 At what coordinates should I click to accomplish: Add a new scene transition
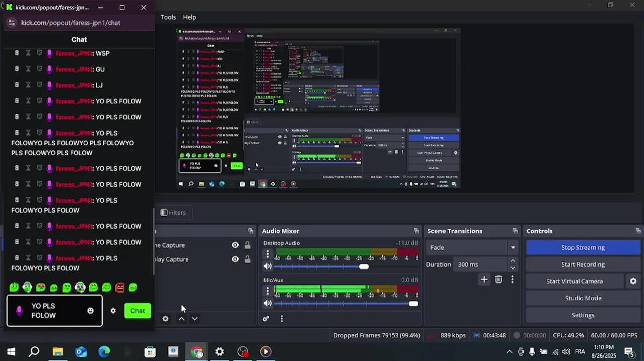point(484,279)
